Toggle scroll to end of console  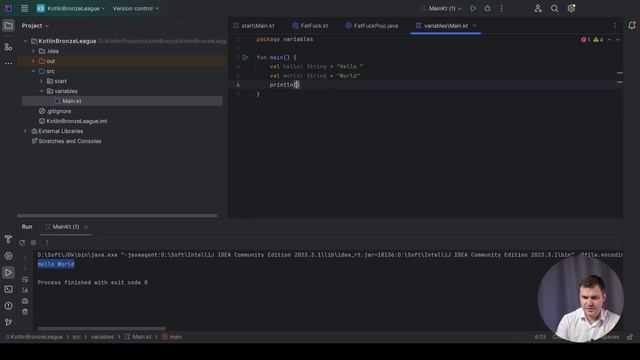click(25, 290)
